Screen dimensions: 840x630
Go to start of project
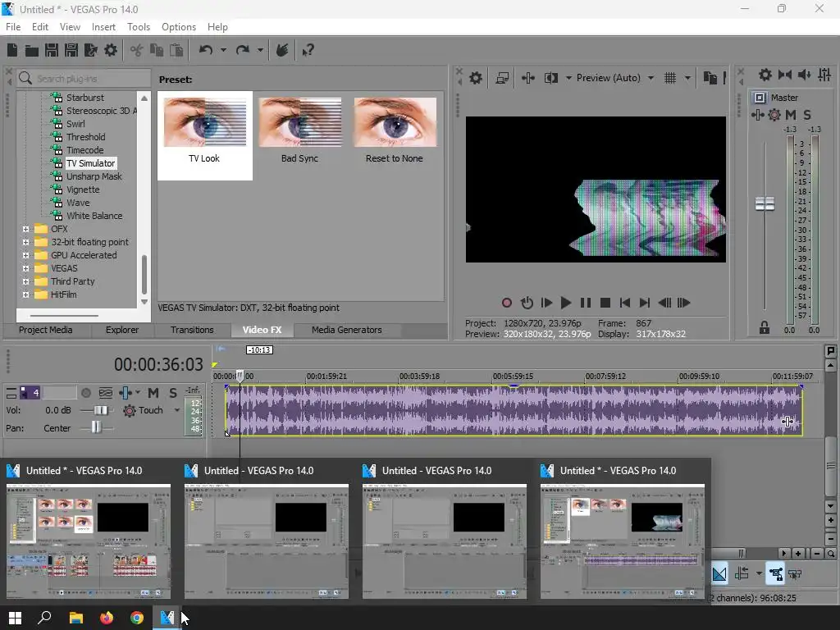pyautogui.click(x=624, y=303)
